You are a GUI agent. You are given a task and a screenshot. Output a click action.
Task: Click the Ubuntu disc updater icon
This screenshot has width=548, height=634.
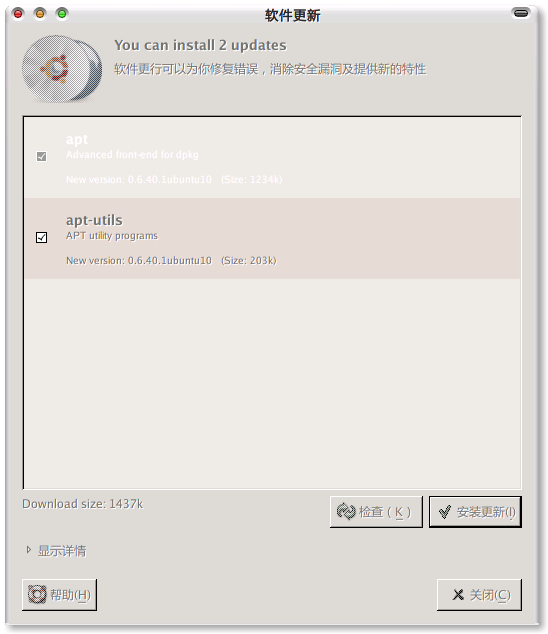coord(61,68)
